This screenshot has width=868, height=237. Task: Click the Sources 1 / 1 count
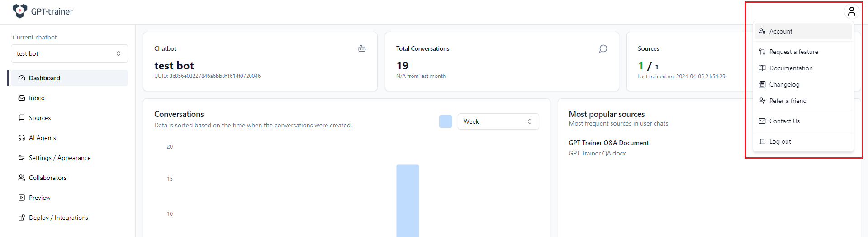click(x=648, y=66)
